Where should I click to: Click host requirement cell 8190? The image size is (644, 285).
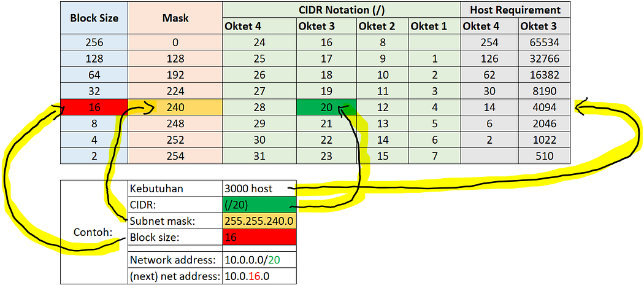pos(544,91)
